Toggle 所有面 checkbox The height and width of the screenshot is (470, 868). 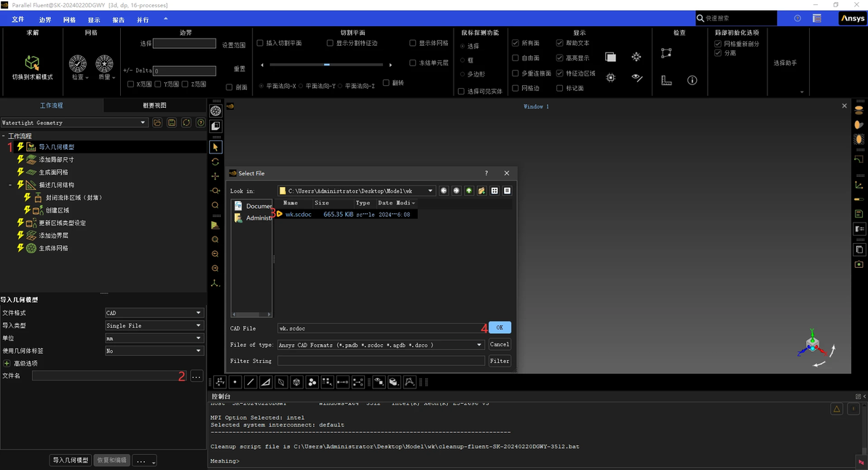click(516, 43)
